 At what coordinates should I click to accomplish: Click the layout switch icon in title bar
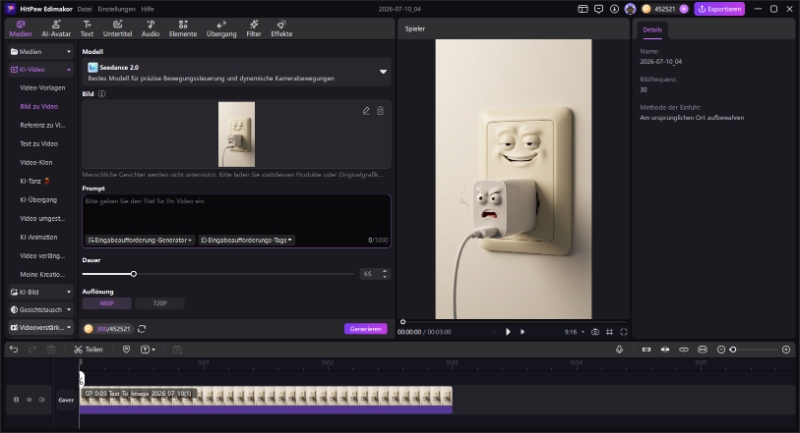point(583,9)
